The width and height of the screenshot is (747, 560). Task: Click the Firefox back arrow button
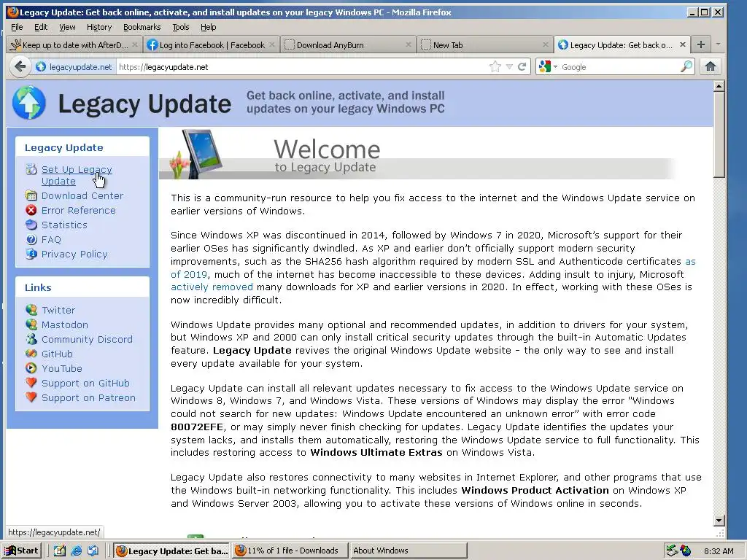pyautogui.click(x=20, y=66)
